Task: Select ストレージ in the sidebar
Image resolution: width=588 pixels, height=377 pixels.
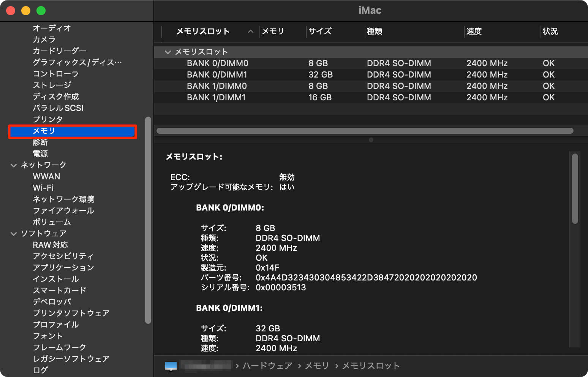Action: (x=52, y=85)
